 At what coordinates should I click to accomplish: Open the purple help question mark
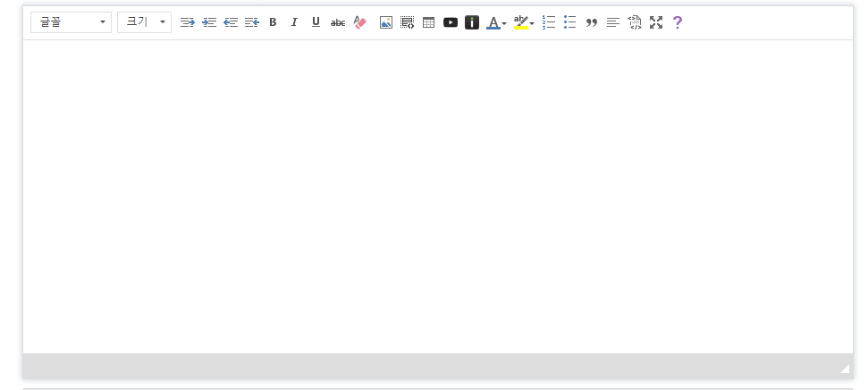(x=677, y=22)
